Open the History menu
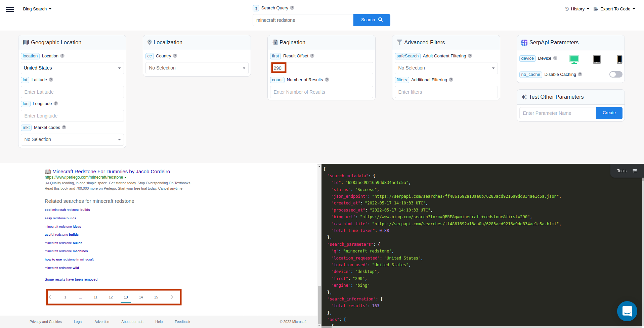The height and width of the screenshot is (328, 644). pyautogui.click(x=577, y=9)
